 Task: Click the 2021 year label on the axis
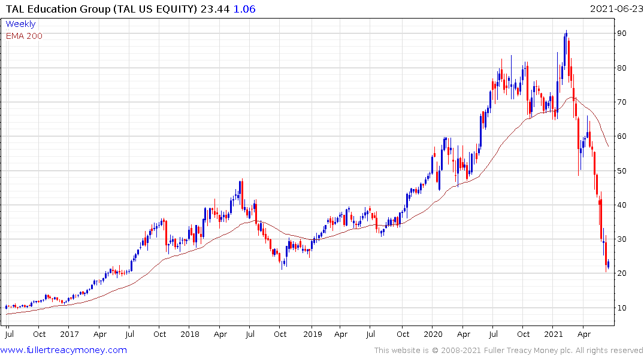tap(553, 334)
